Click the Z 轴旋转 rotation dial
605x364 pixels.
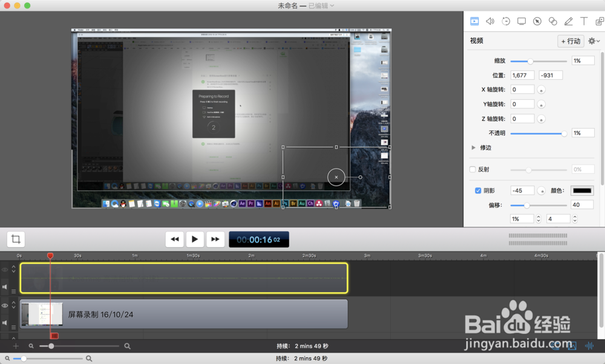click(541, 119)
